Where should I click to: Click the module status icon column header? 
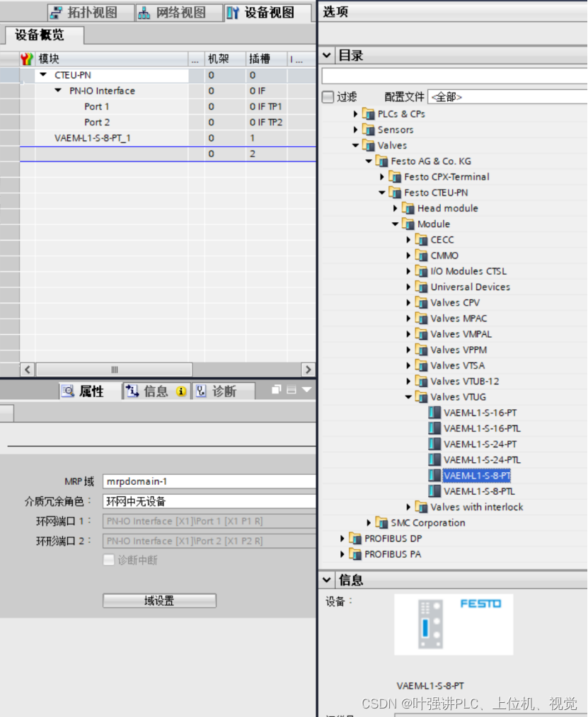click(27, 59)
